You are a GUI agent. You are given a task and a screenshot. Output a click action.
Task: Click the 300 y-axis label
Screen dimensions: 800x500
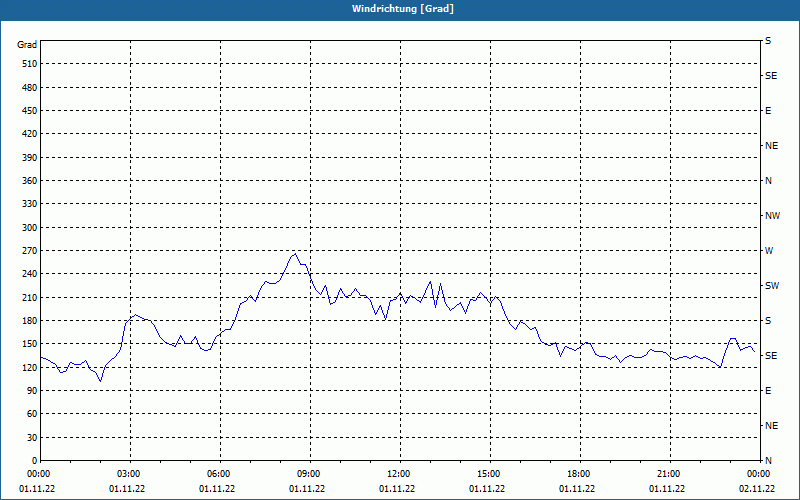coord(30,228)
